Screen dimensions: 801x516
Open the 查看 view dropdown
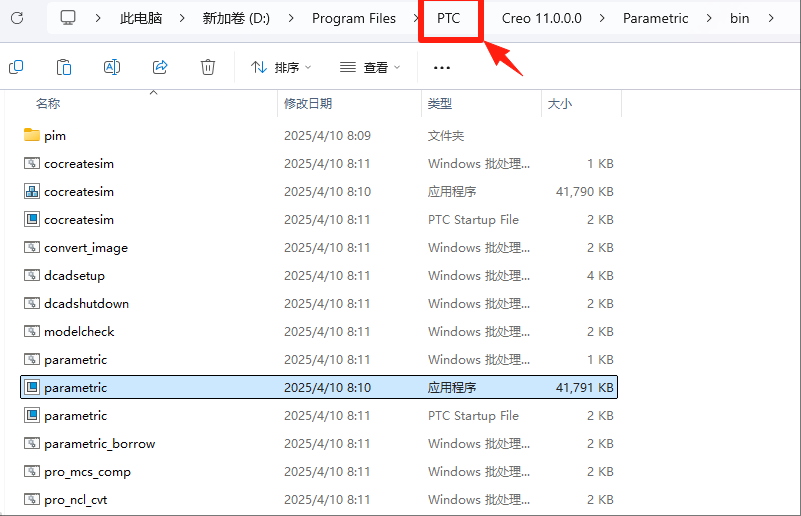pyautogui.click(x=370, y=67)
